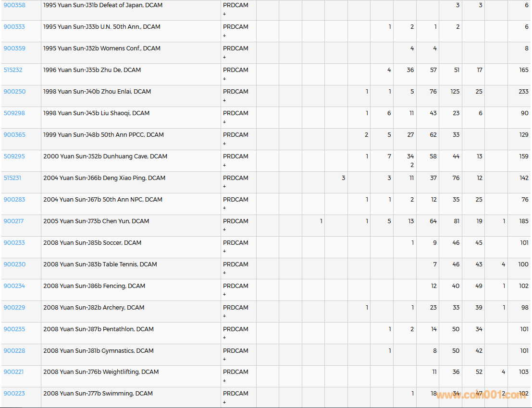Select link 509295 for Dunhuang Cave

tap(14, 156)
